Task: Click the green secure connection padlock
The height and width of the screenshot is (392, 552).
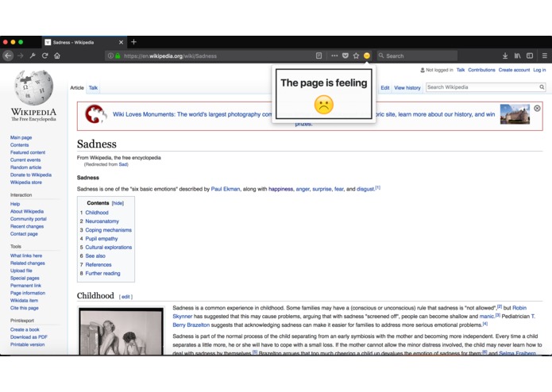Action: pos(118,56)
